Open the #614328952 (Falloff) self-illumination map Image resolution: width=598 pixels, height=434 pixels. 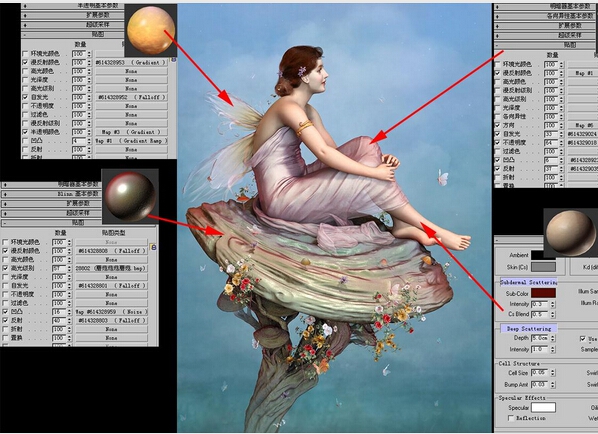[x=131, y=97]
